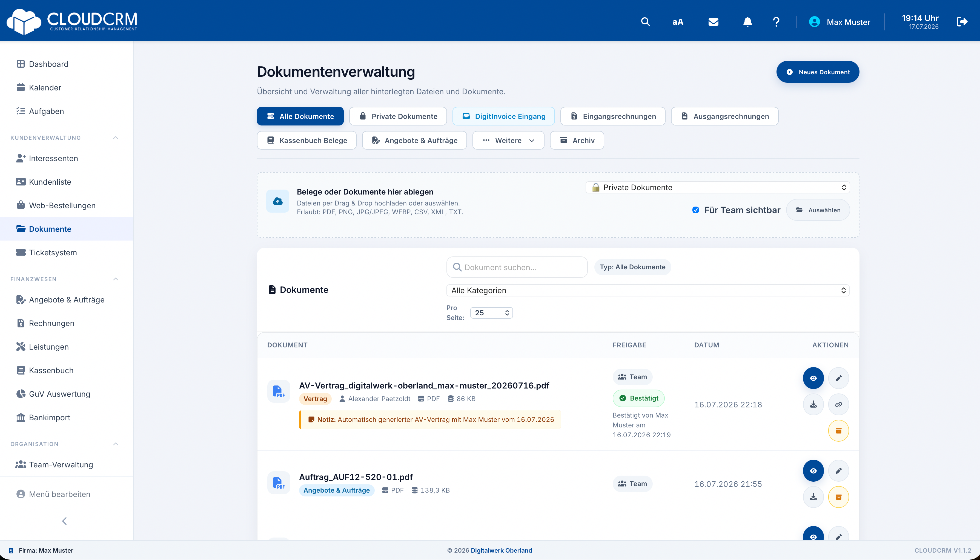Image resolution: width=980 pixels, height=560 pixels.
Task: Select the Private Dokumente tab
Action: click(x=398, y=116)
